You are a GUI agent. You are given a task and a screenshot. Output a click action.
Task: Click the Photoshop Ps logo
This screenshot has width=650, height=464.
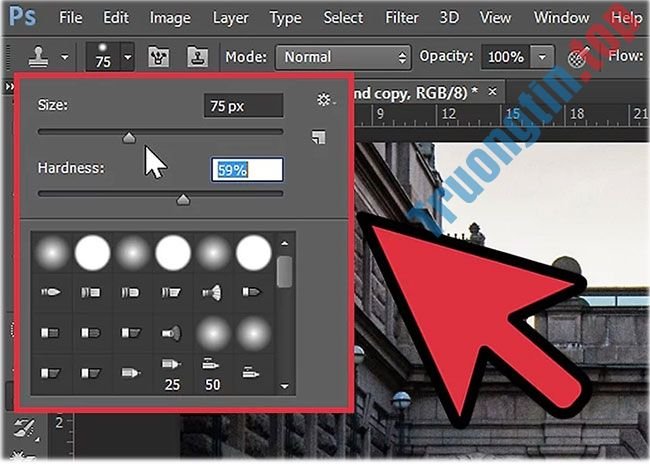pos(23,17)
